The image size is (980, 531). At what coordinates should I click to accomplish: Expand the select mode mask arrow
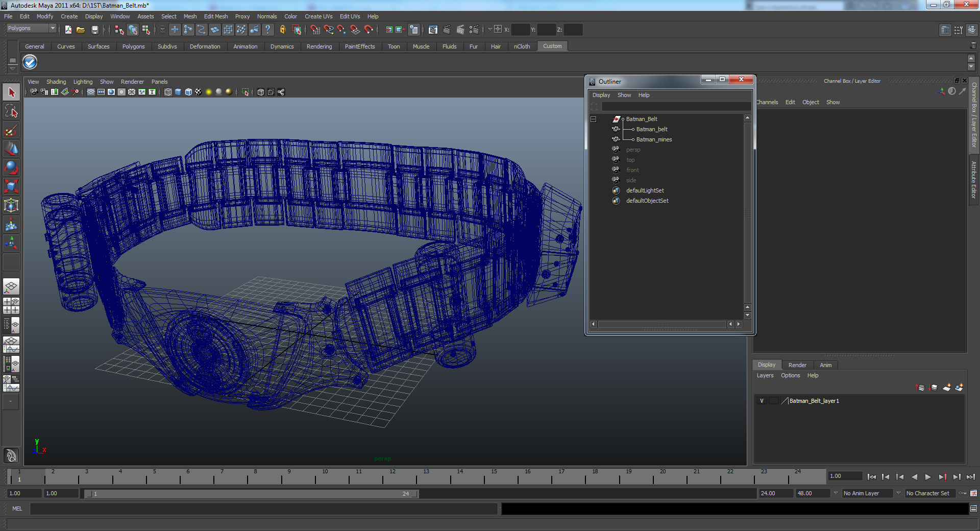coord(162,30)
